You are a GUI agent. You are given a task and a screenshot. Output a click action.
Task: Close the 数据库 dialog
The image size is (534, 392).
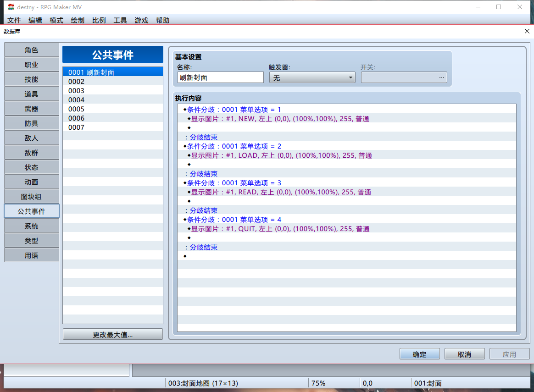coord(527,31)
